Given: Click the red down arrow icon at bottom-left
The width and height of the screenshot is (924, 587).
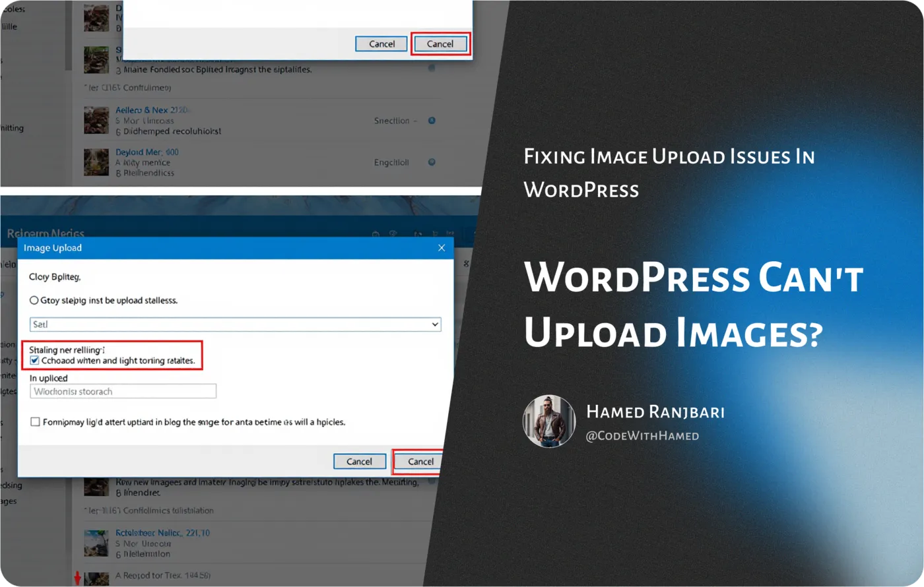Looking at the screenshot, I should (x=77, y=578).
